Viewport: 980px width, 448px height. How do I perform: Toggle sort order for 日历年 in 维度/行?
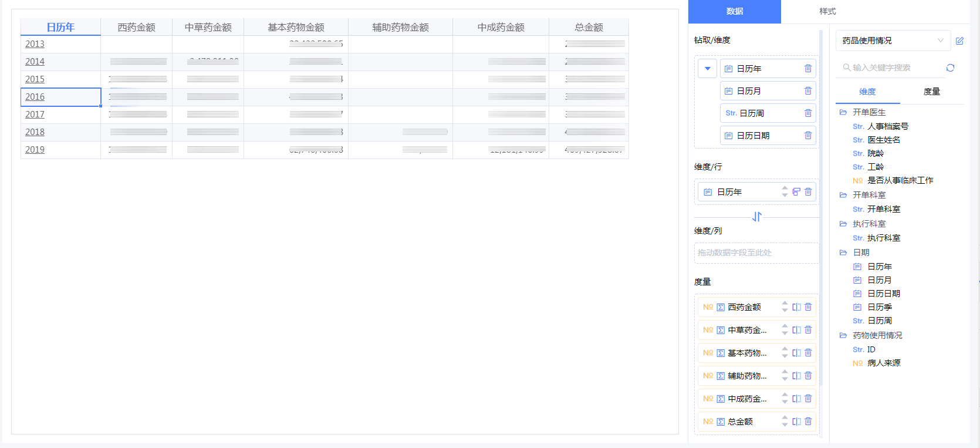pyautogui.click(x=785, y=192)
